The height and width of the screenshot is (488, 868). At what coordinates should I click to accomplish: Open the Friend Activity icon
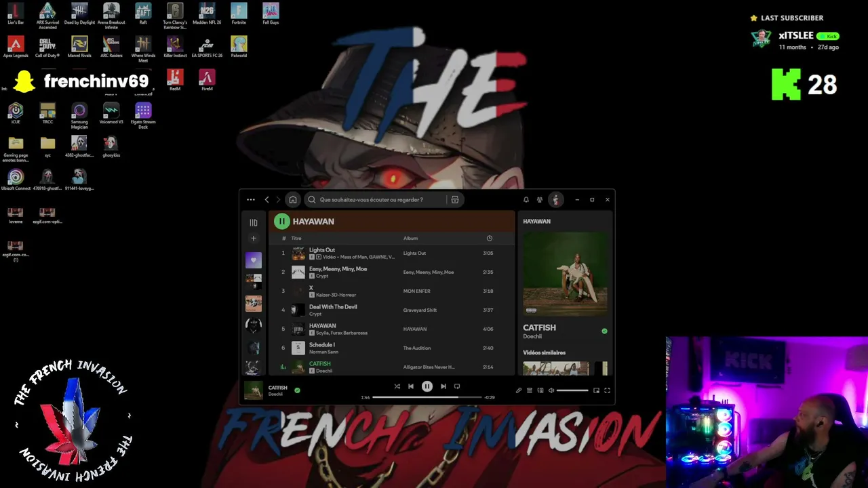[540, 200]
